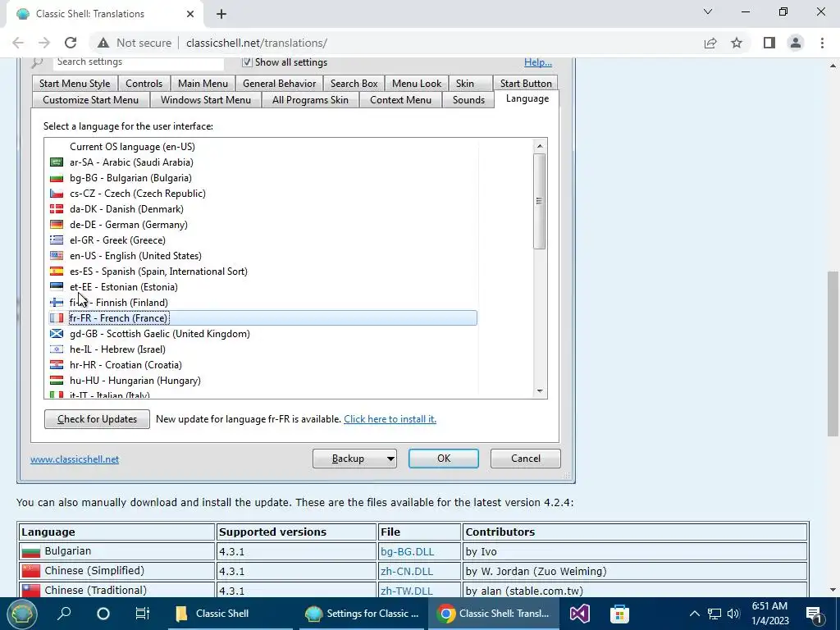Click the Bulgarian flag in the downloads table

point(31,551)
